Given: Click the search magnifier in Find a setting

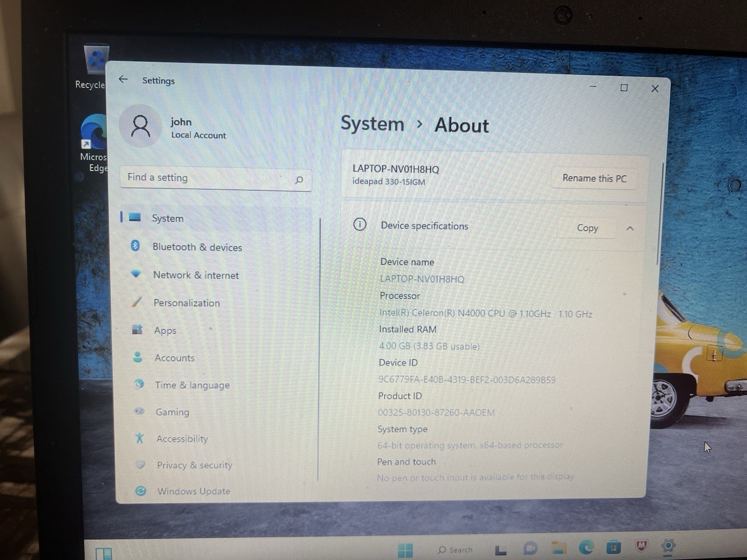Looking at the screenshot, I should pos(299,180).
